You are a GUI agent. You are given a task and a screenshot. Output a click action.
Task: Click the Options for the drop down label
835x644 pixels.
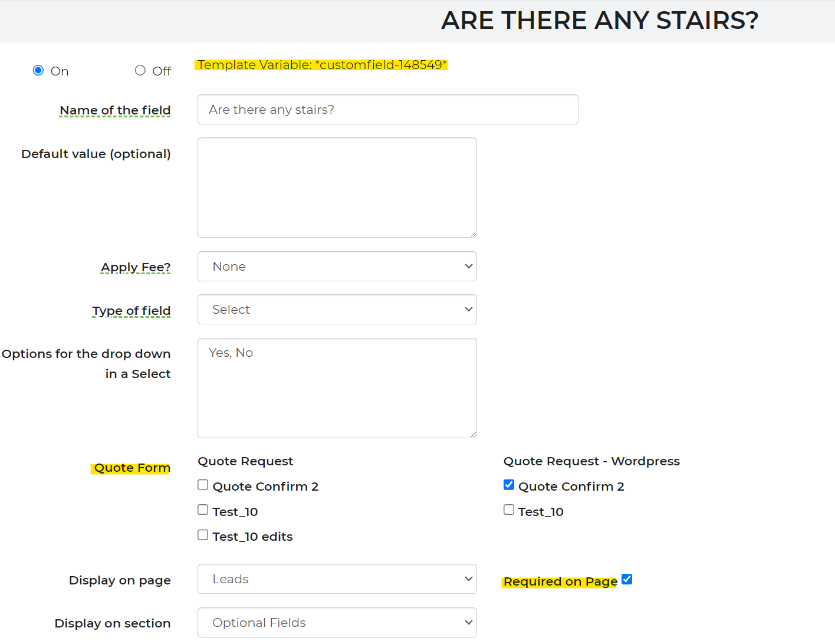pos(86,364)
